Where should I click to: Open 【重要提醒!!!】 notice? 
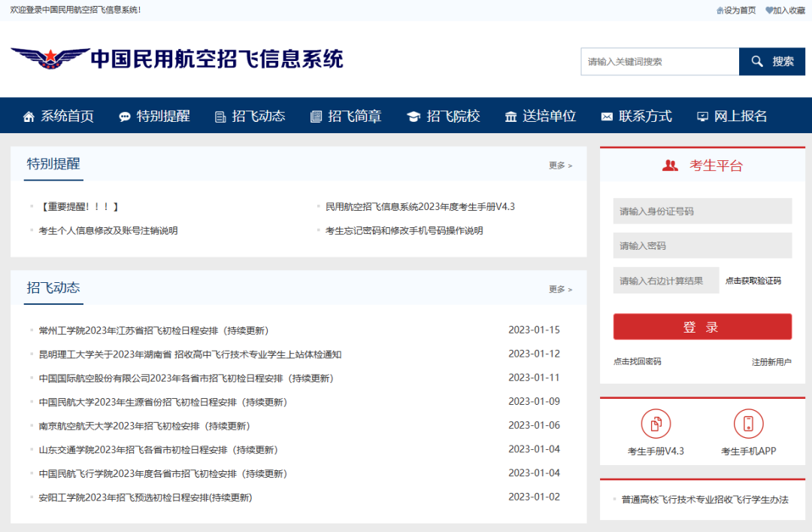80,207
